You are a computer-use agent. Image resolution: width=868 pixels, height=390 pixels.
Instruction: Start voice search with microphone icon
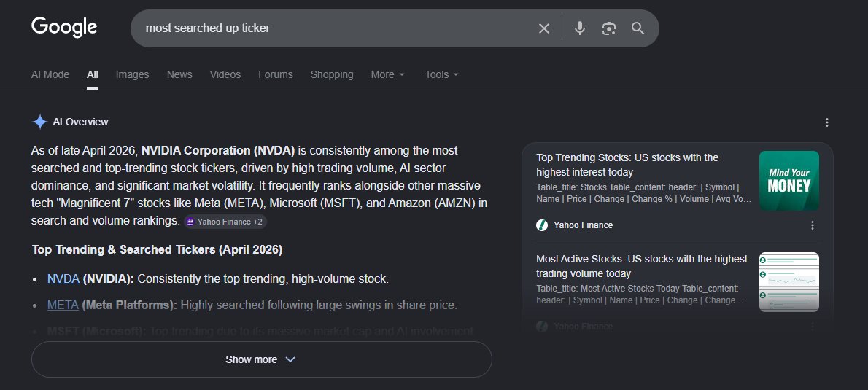[580, 28]
